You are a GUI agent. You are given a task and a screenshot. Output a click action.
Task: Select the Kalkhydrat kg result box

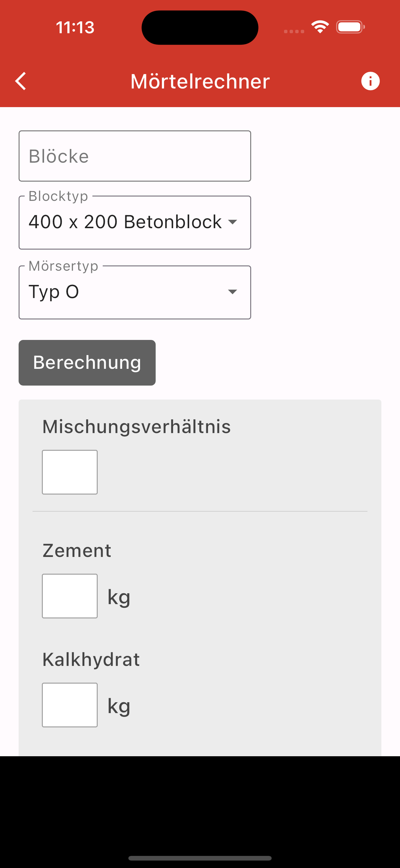(70, 705)
